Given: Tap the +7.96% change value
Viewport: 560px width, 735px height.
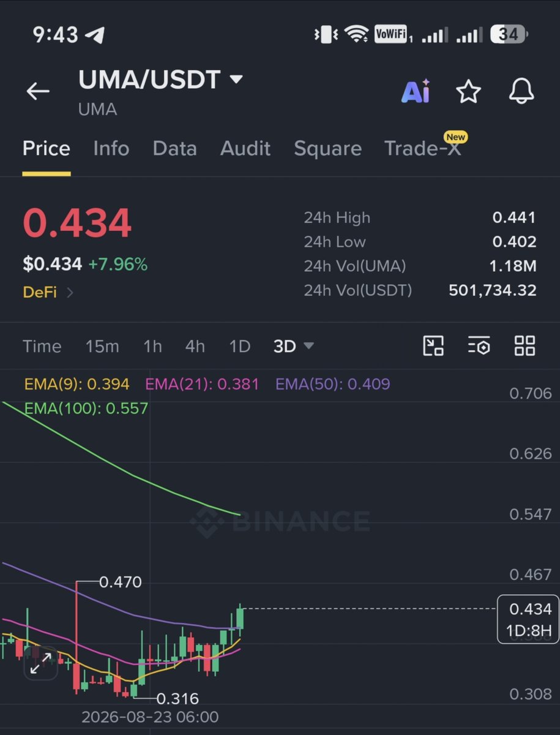Looking at the screenshot, I should coord(118,264).
